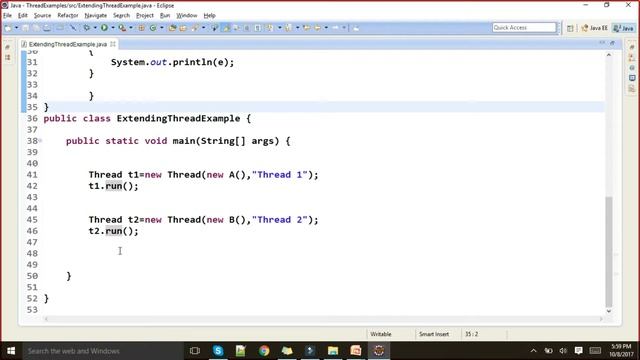Expand the External Tools dropdown arrow

tap(131, 28)
